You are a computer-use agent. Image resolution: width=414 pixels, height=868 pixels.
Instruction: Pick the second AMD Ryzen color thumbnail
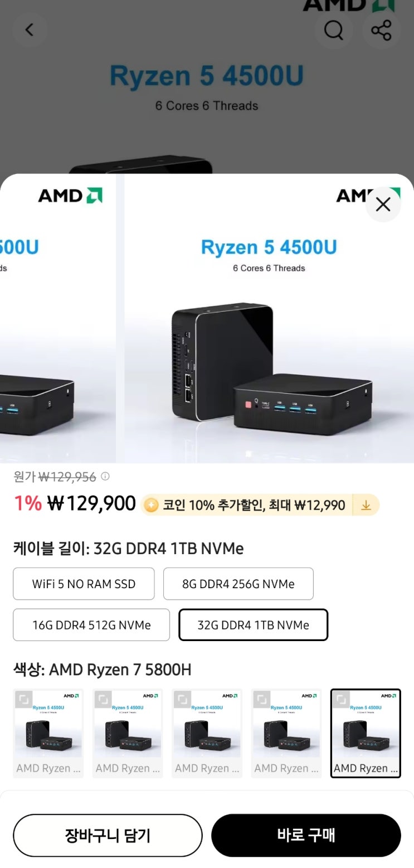128,733
